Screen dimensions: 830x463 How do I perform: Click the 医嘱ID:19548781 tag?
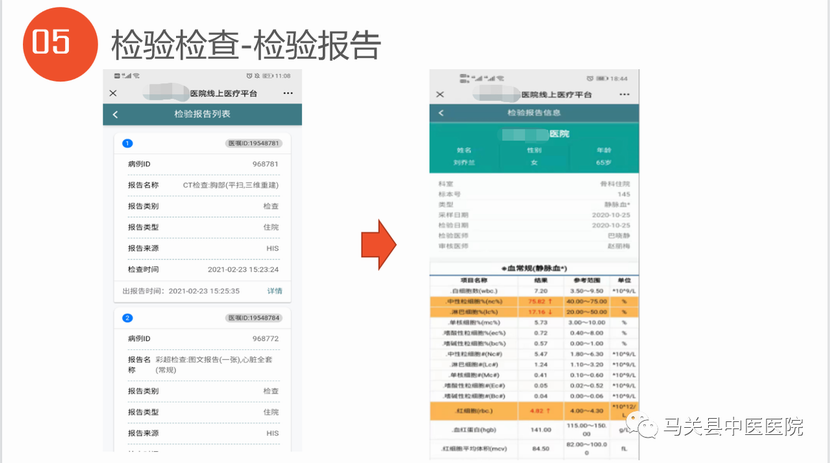(254, 143)
